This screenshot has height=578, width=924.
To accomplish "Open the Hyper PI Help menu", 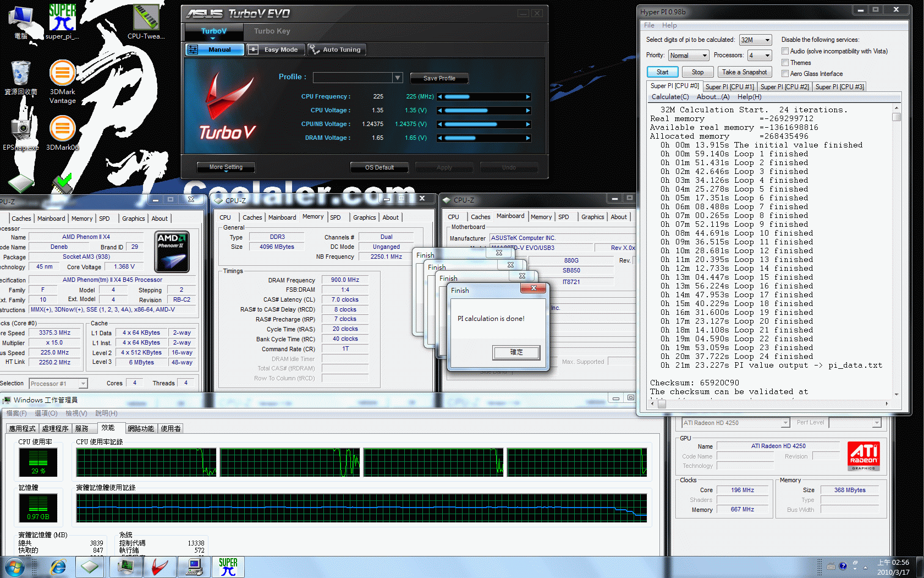I will pos(669,25).
